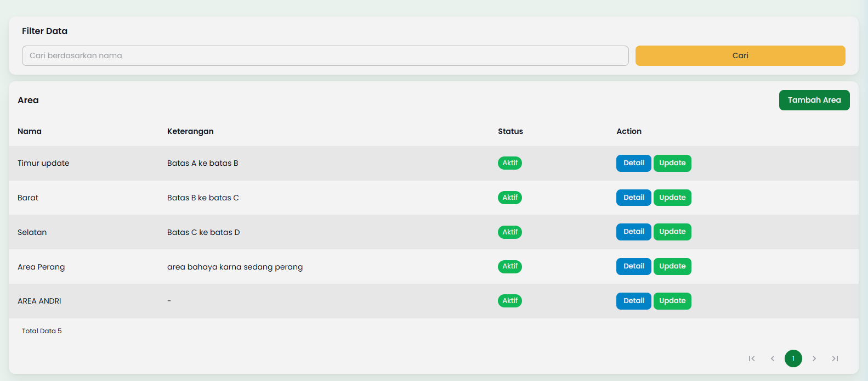Click Update for Barat row
868x381 pixels.
coord(672,198)
